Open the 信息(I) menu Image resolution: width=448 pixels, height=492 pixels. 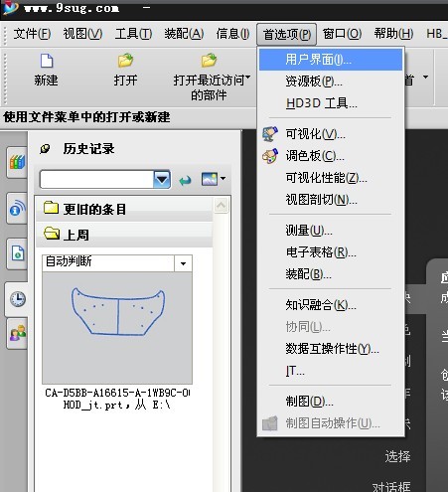(232, 34)
